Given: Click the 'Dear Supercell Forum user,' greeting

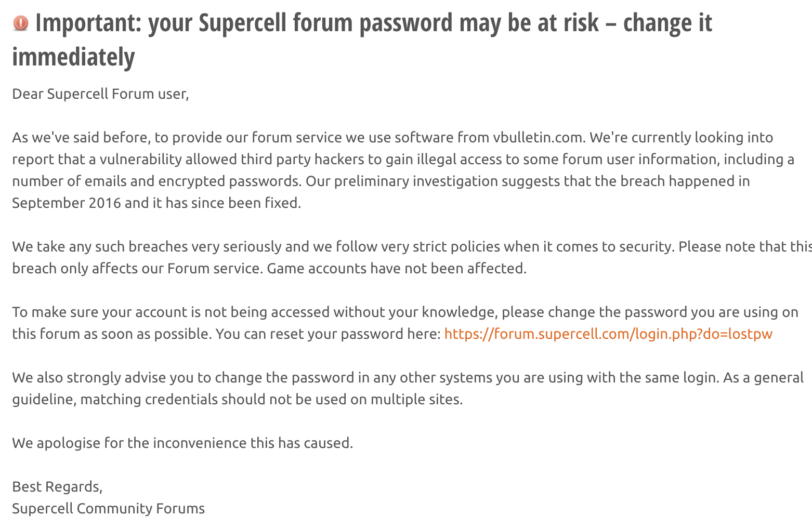Looking at the screenshot, I should [x=100, y=94].
